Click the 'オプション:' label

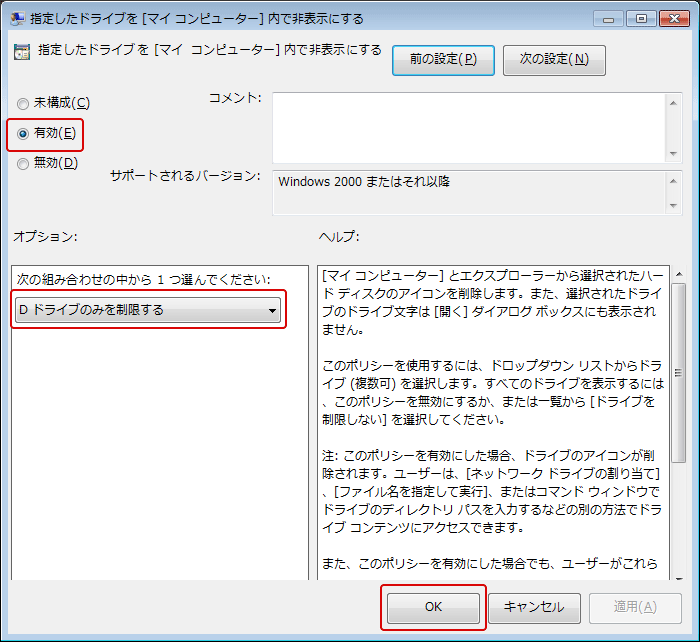click(x=45, y=236)
